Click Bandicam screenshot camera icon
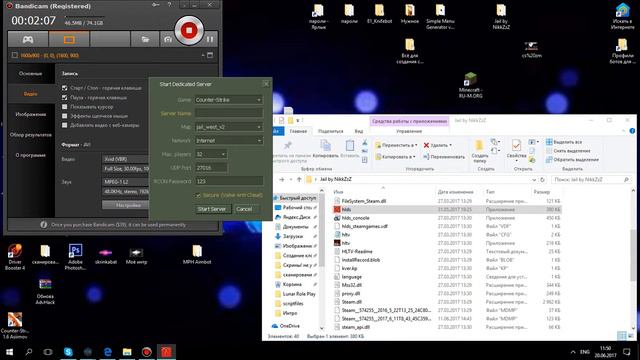The height and width of the screenshot is (360, 640). [168, 39]
